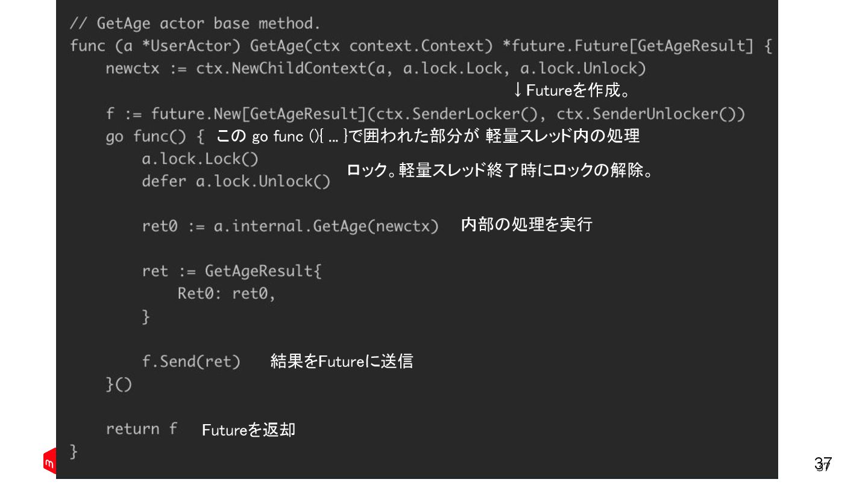
Task: Select the f := future.New[GetAgeResult] line
Action: (x=425, y=114)
